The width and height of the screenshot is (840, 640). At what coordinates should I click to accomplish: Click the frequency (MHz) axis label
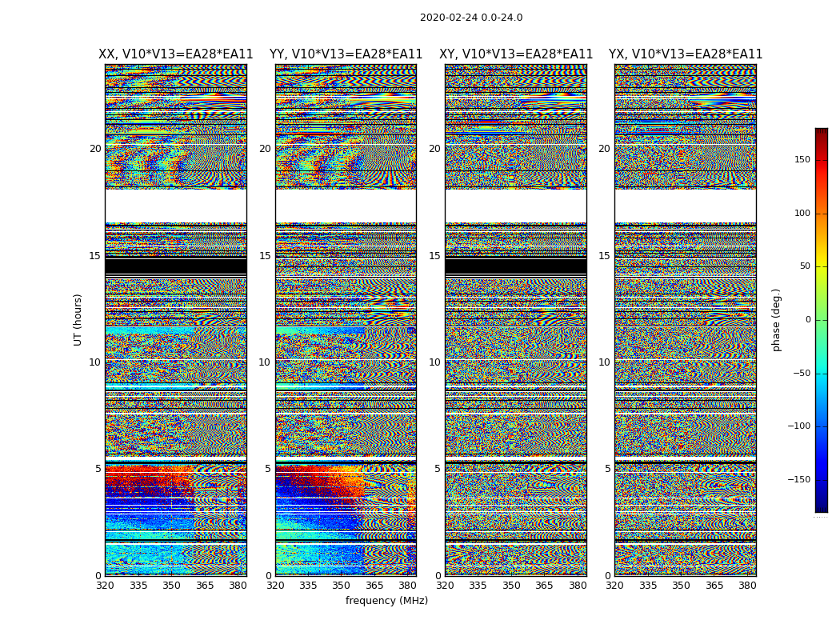[x=386, y=600]
